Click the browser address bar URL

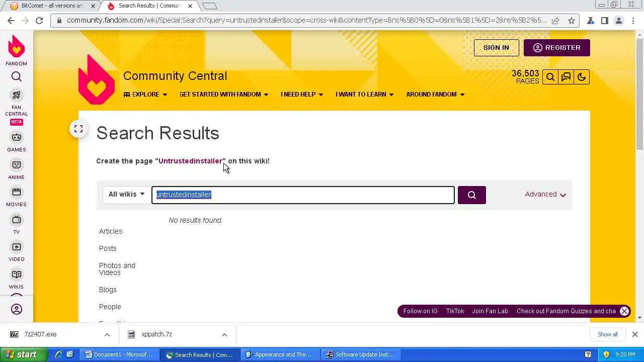(x=306, y=21)
